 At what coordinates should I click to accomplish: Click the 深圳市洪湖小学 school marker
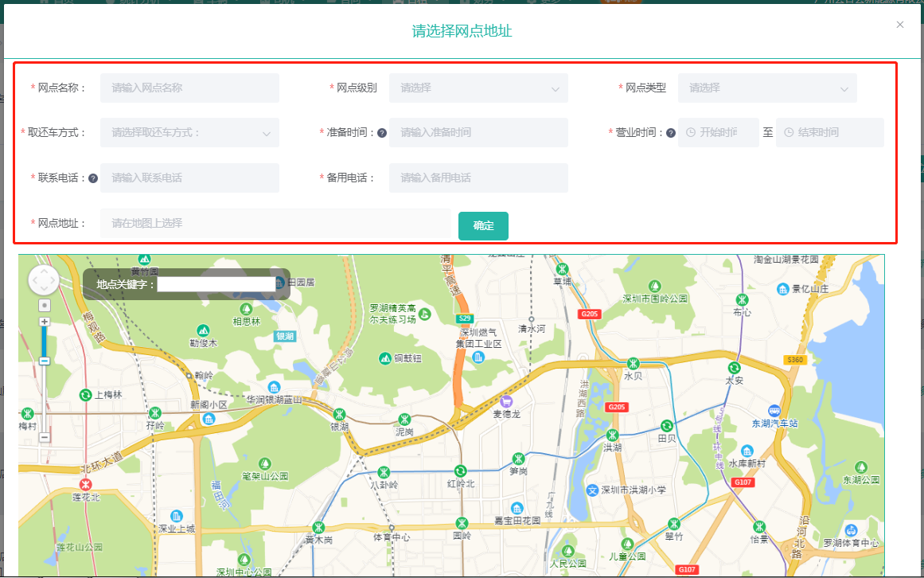(x=591, y=490)
